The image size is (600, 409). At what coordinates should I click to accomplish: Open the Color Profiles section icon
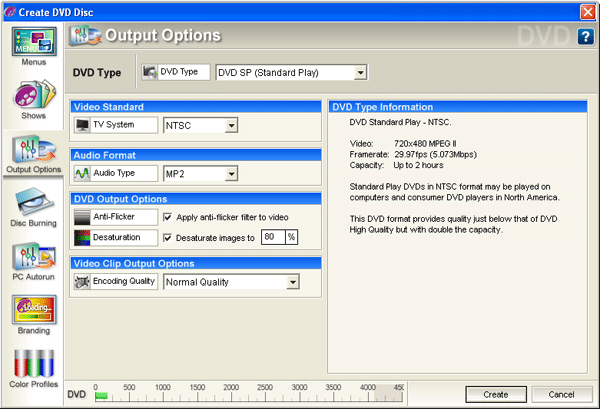pyautogui.click(x=34, y=363)
